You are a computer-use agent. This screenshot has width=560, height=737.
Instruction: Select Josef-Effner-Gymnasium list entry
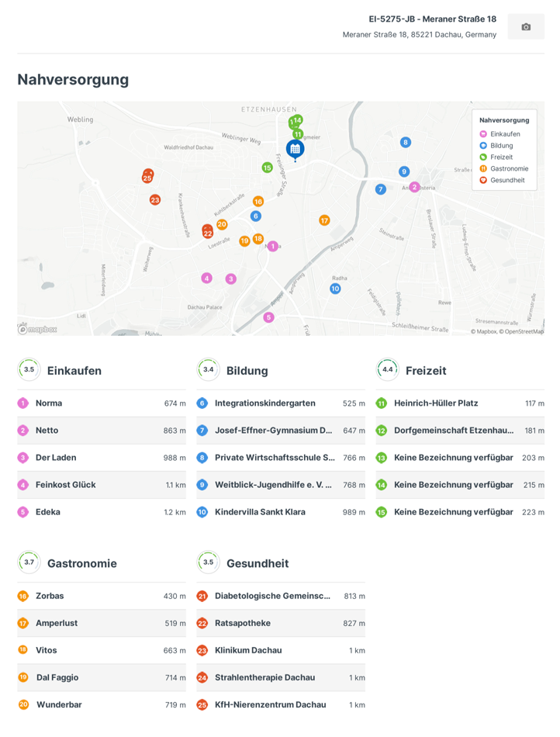(x=273, y=431)
